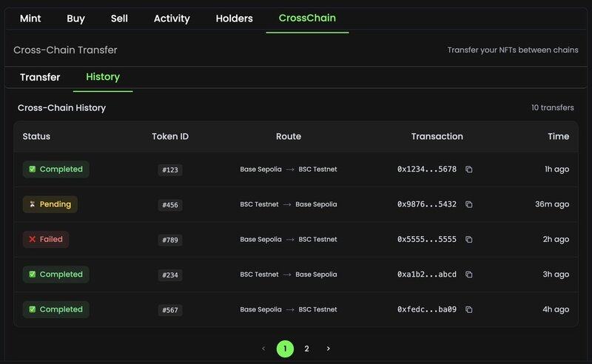Click the Token ID column header

(170, 136)
